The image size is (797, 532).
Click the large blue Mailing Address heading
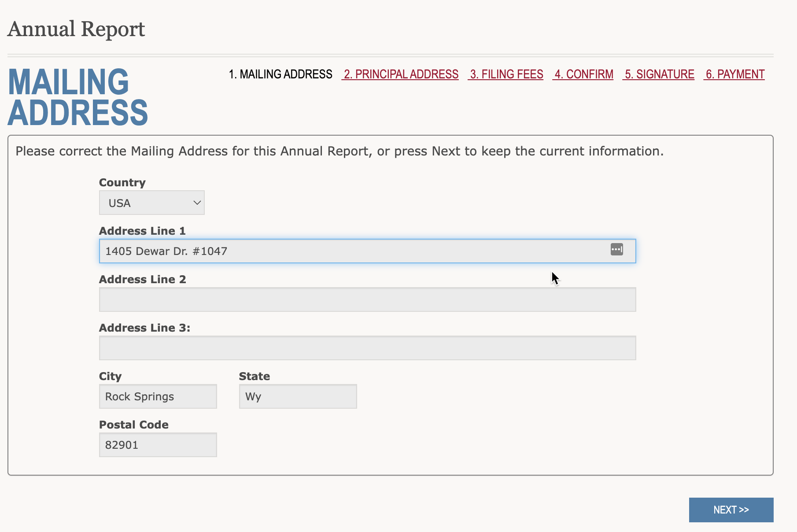[77, 97]
